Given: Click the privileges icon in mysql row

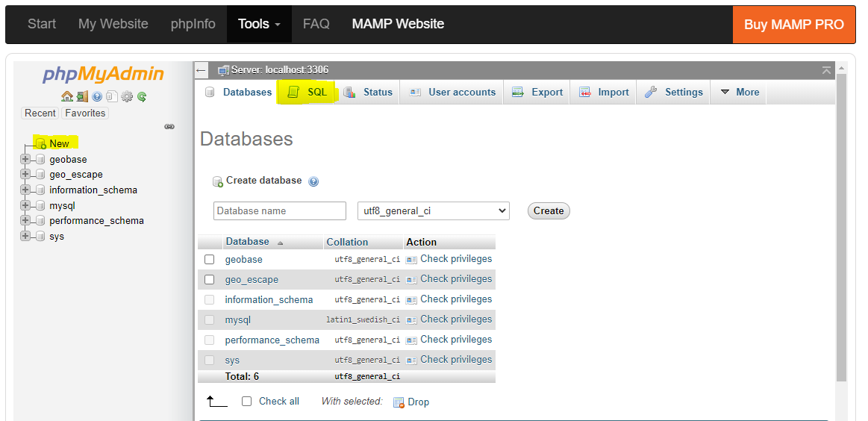Looking at the screenshot, I should [x=411, y=319].
